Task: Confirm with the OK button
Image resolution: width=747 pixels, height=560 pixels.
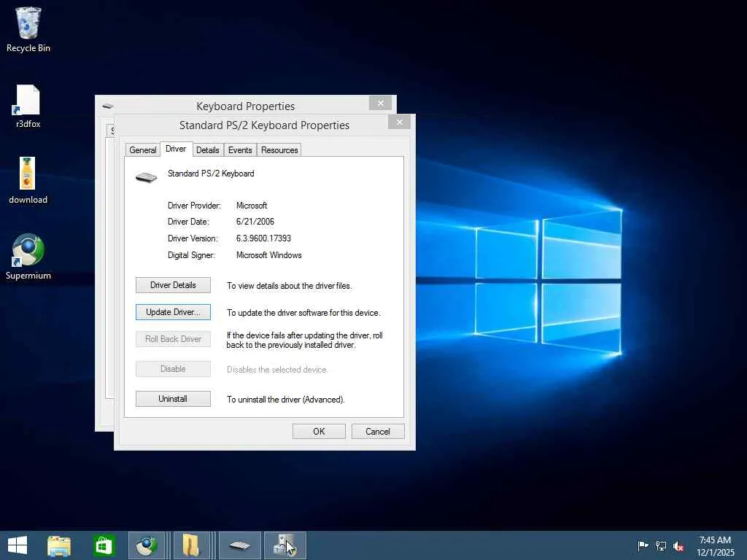Action: 319,432
